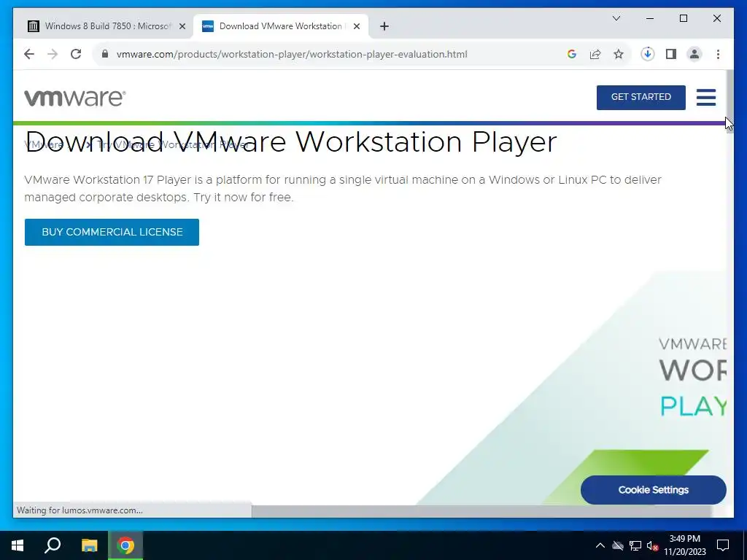Open the Chrome downloads icon
Screen dimensions: 747x560
click(x=648, y=54)
